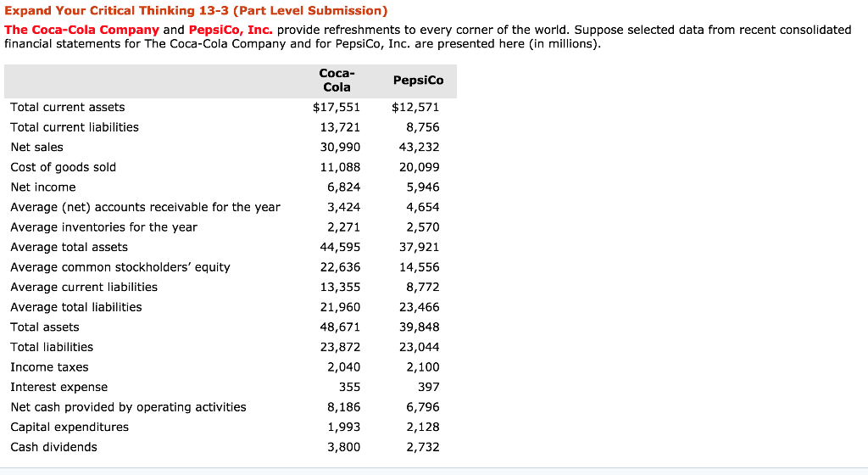Select the Capital expenditures row label
The height and width of the screenshot is (475, 868).
[x=70, y=427]
